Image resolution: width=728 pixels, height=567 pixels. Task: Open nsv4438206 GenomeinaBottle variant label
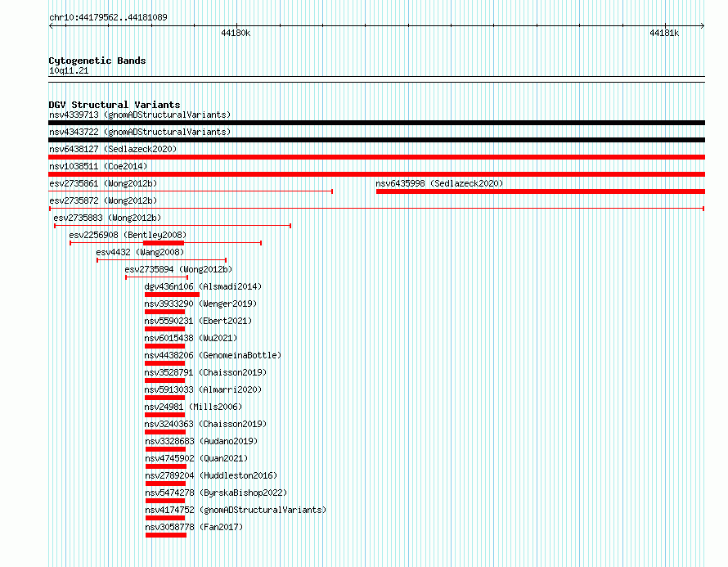click(x=213, y=355)
